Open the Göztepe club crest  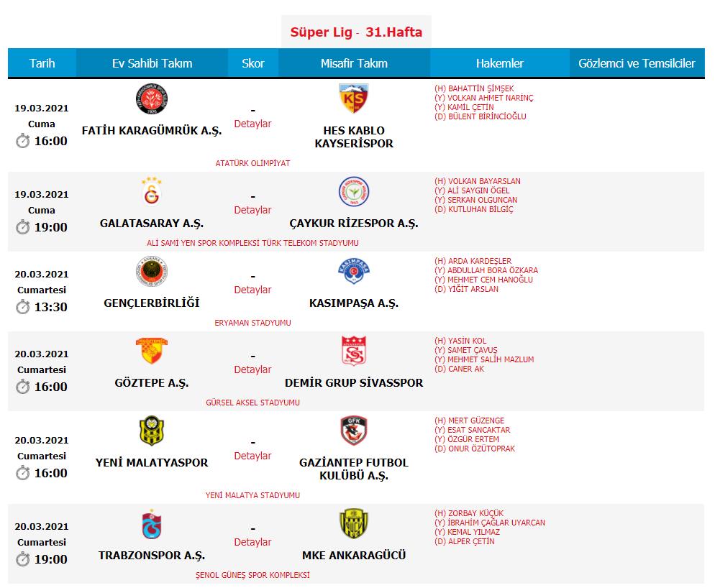151,351
